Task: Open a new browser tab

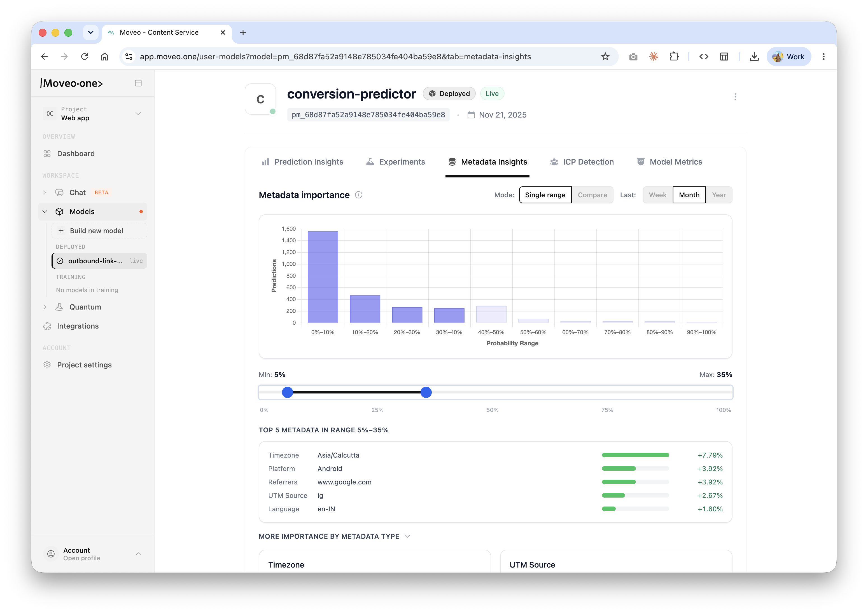Action: [243, 32]
